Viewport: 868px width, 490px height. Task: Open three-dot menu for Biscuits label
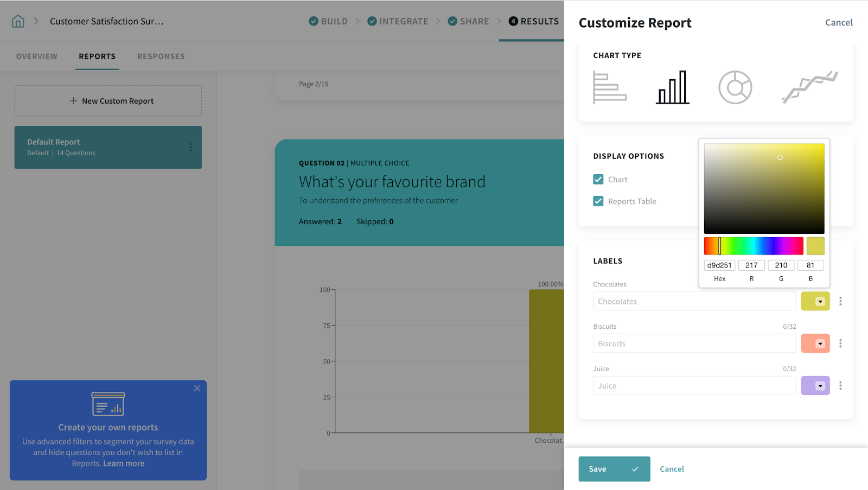point(840,343)
